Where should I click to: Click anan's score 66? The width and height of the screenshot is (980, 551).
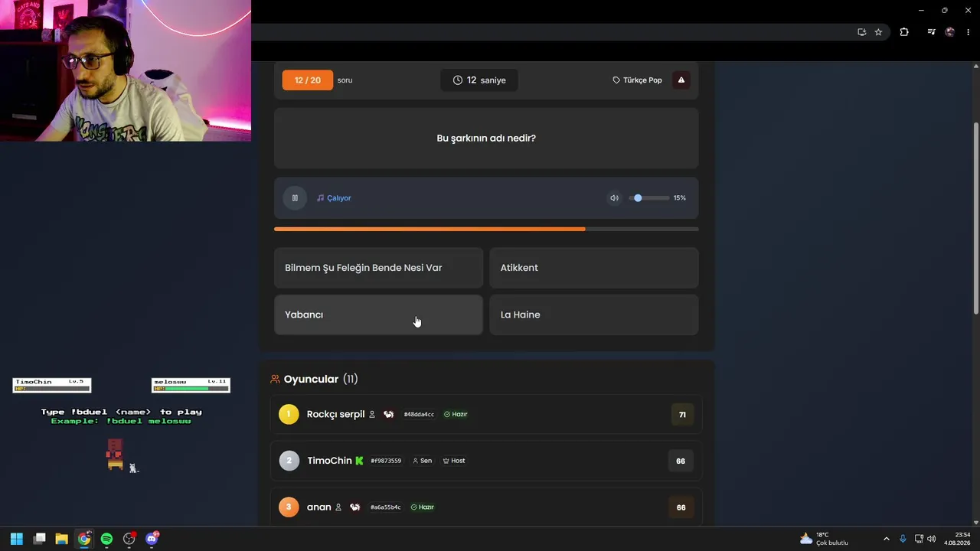click(x=681, y=507)
